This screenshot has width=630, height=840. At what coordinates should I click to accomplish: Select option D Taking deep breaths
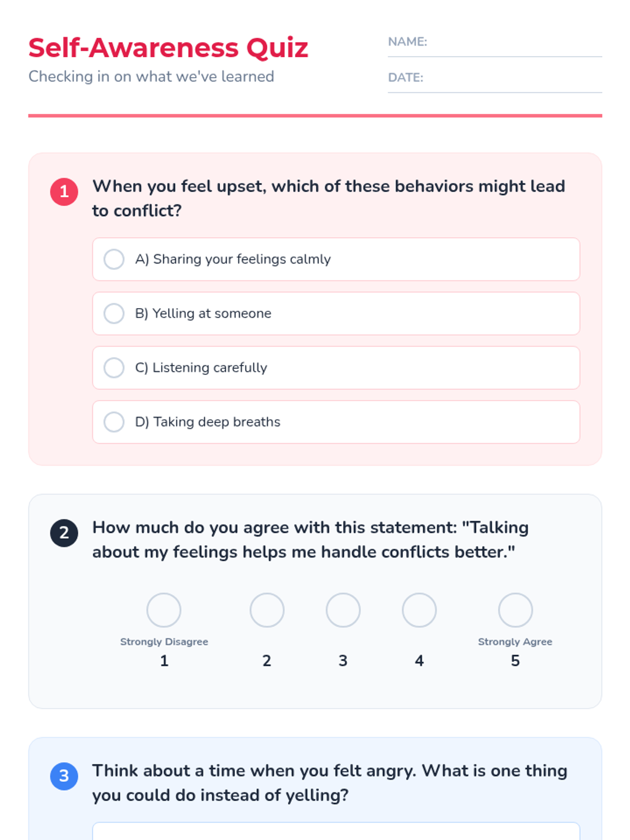[114, 422]
